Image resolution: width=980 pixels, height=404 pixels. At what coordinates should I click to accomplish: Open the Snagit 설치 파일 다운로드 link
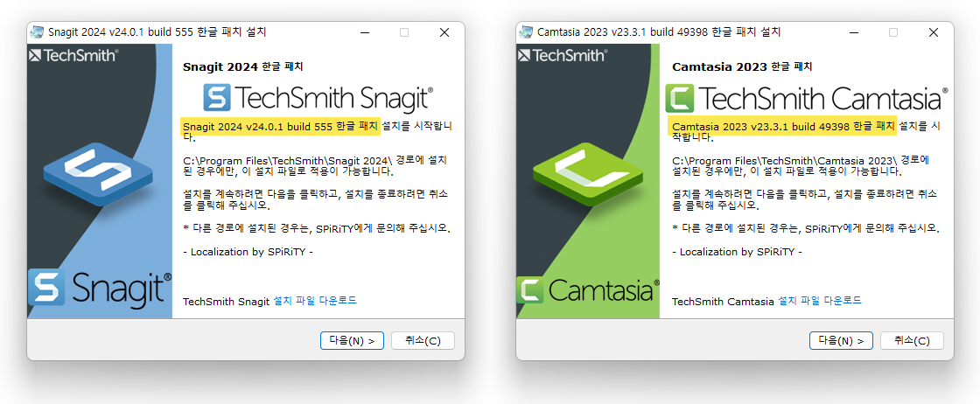point(315,301)
